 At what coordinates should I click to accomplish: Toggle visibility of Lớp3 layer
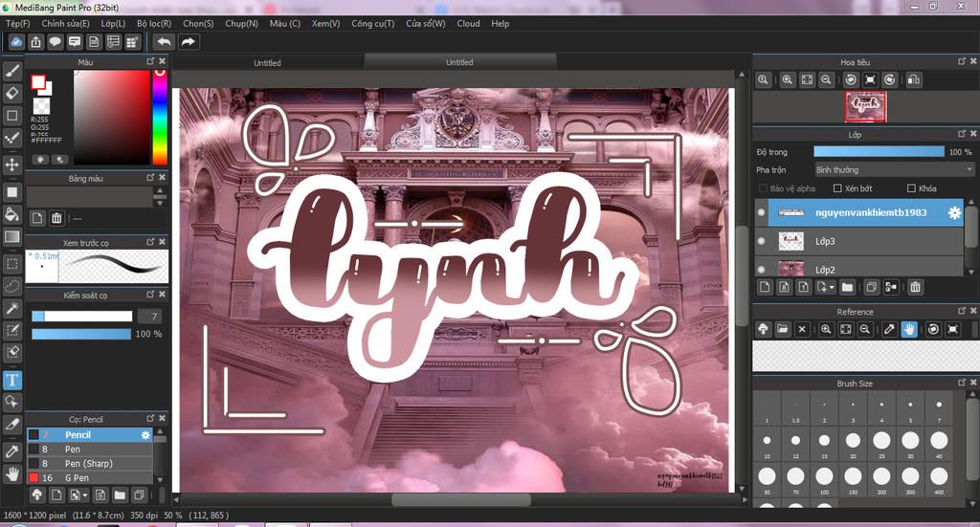click(761, 241)
